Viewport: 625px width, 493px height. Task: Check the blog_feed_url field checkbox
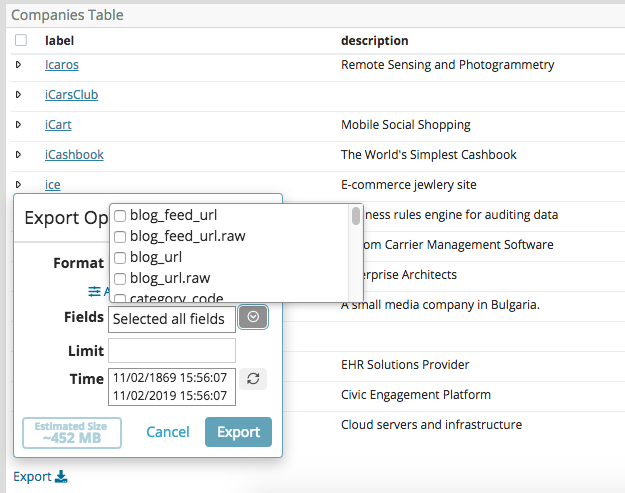pyautogui.click(x=120, y=215)
